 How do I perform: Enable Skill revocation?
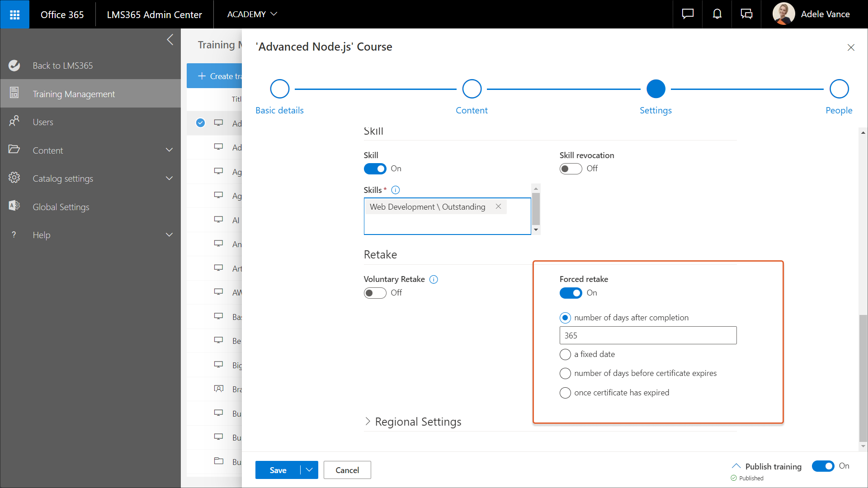(571, 169)
